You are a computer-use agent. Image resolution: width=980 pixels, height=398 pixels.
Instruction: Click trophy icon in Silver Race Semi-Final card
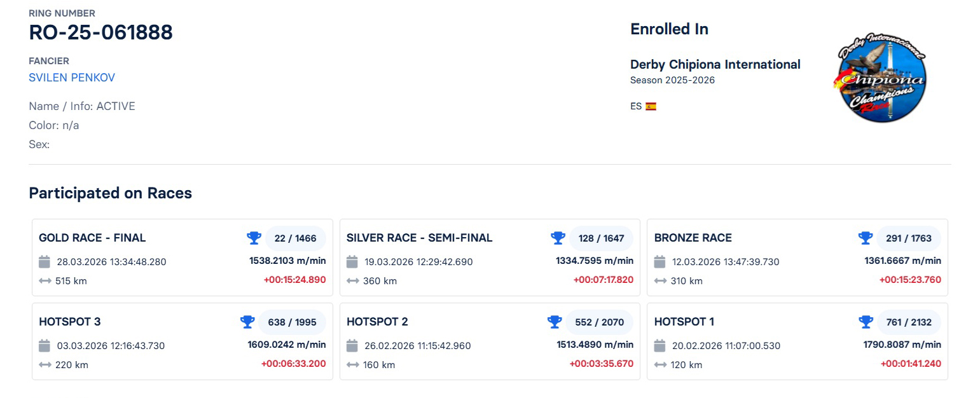click(x=558, y=238)
